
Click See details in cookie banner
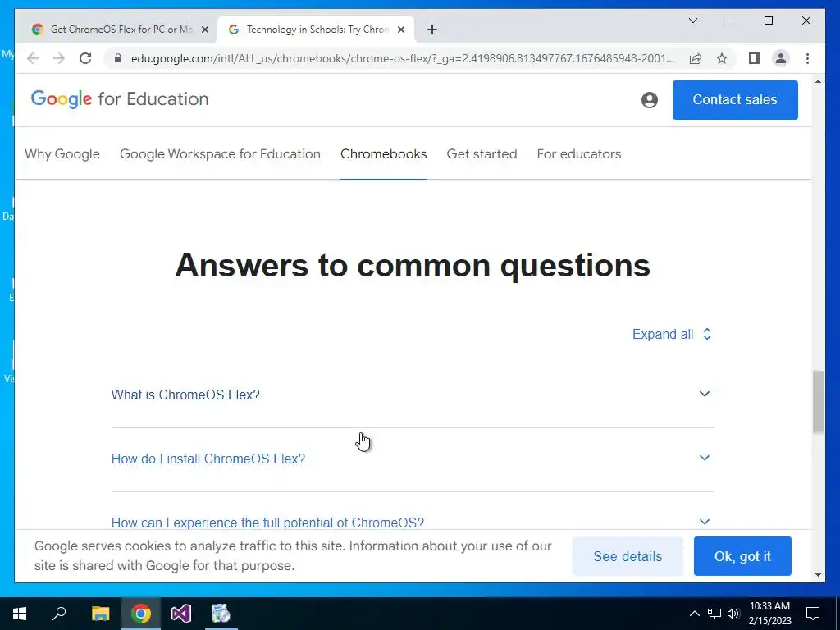628,556
